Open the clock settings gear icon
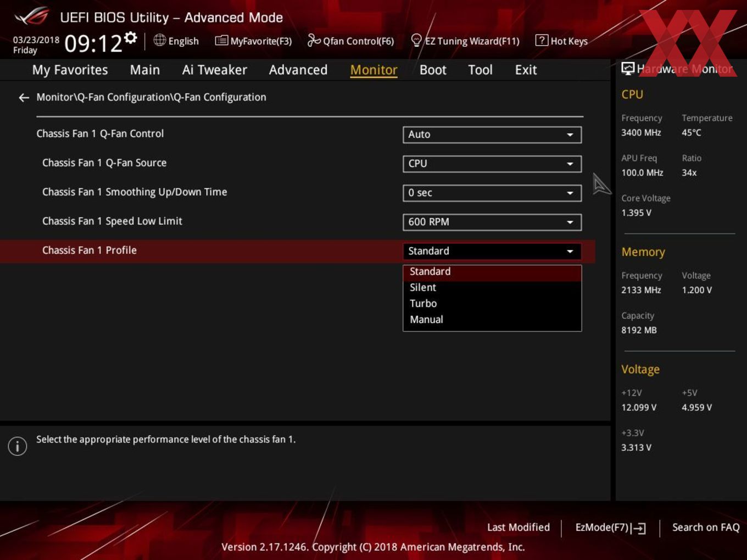Viewport: 747px width, 560px height. tap(130, 37)
